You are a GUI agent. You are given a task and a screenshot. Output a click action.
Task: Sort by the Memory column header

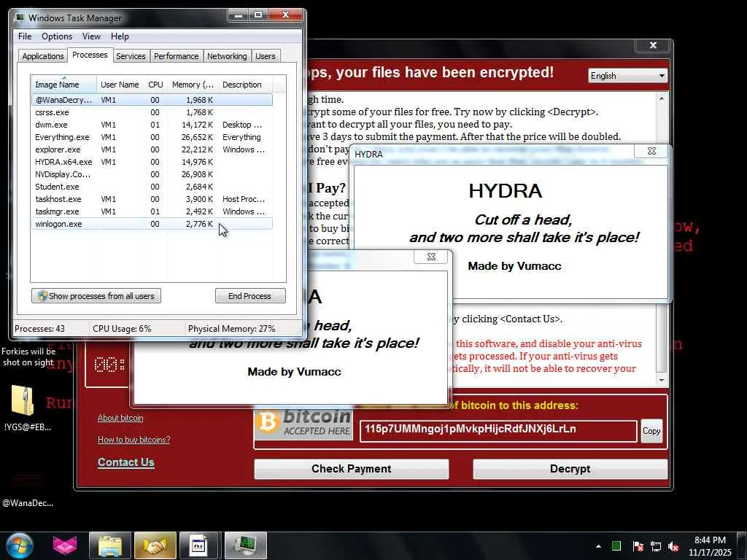pyautogui.click(x=193, y=85)
